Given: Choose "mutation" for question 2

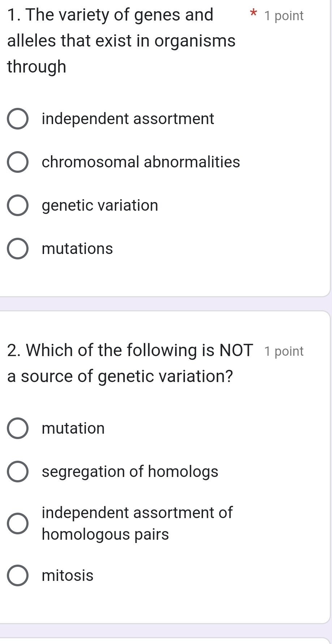Looking at the screenshot, I should click(73, 429).
